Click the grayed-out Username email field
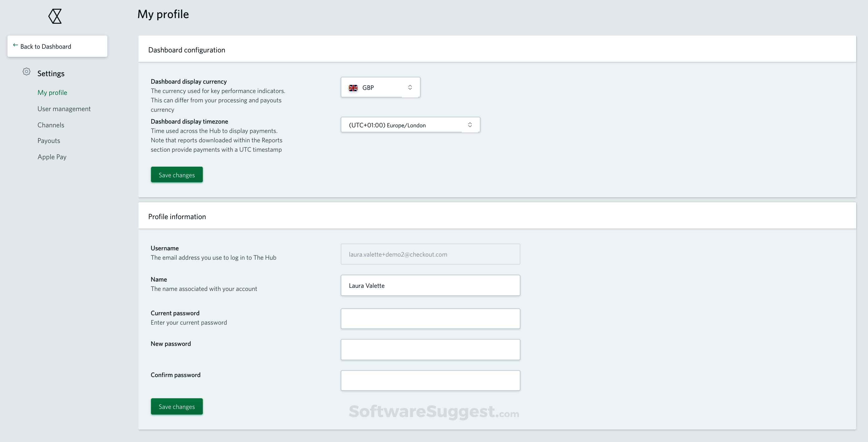The image size is (868, 442). [430, 254]
